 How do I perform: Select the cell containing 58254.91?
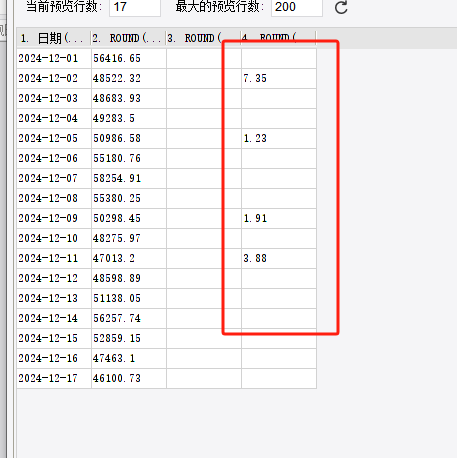(129, 178)
